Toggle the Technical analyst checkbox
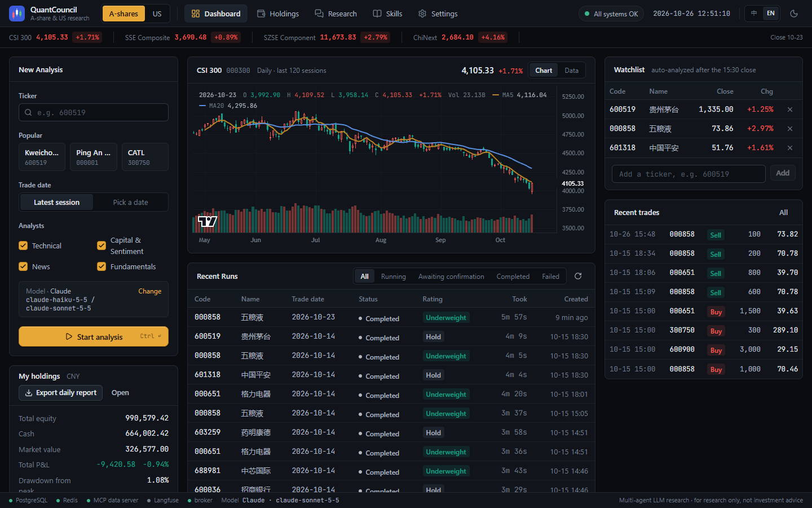812x508 pixels. 23,246
